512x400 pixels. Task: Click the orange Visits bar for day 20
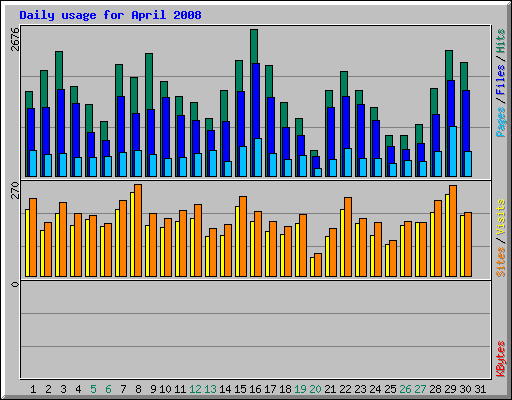(x=318, y=265)
